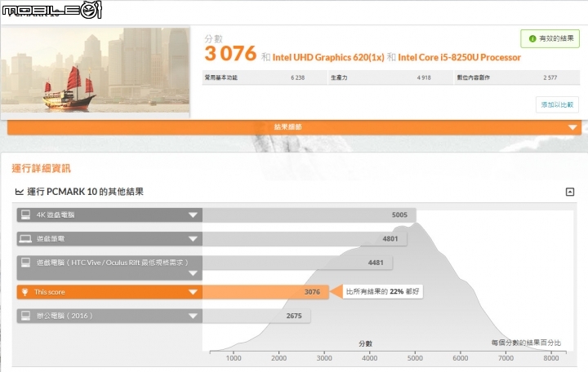Click the 4K gaming PC score bar 5005
Image resolution: width=588 pixels, height=372 pixels.
pos(309,215)
